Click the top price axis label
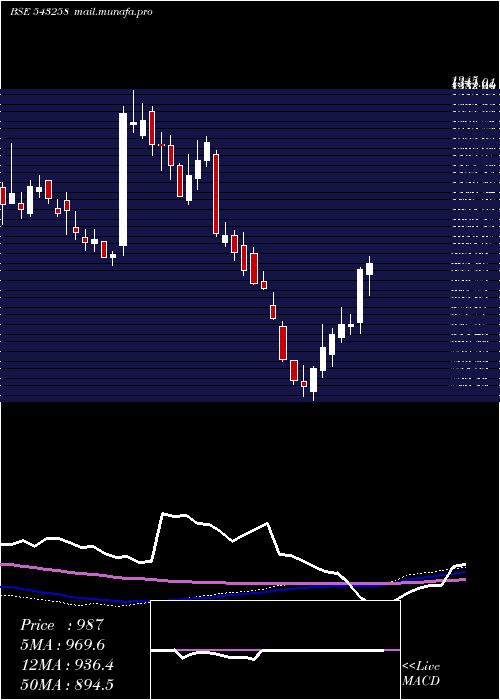 coord(474,82)
